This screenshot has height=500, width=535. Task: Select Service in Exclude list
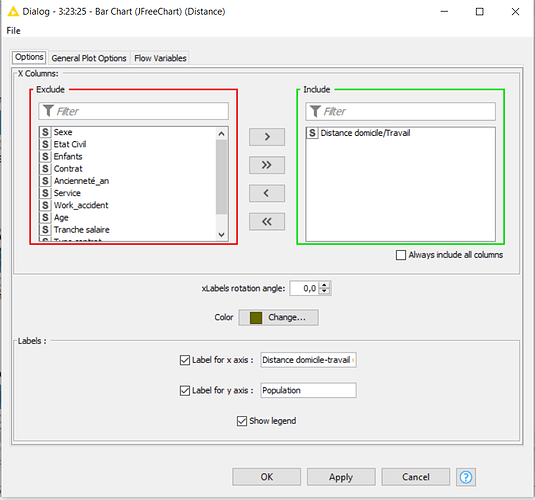tap(128, 193)
